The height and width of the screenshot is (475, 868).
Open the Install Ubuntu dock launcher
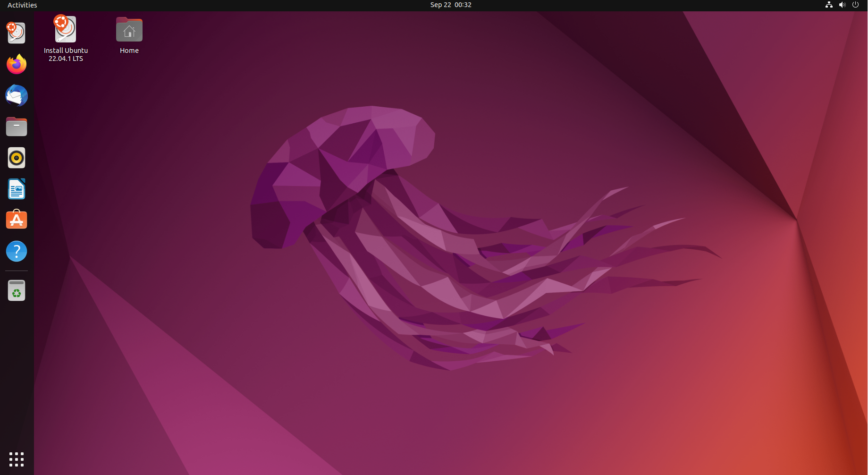click(17, 33)
